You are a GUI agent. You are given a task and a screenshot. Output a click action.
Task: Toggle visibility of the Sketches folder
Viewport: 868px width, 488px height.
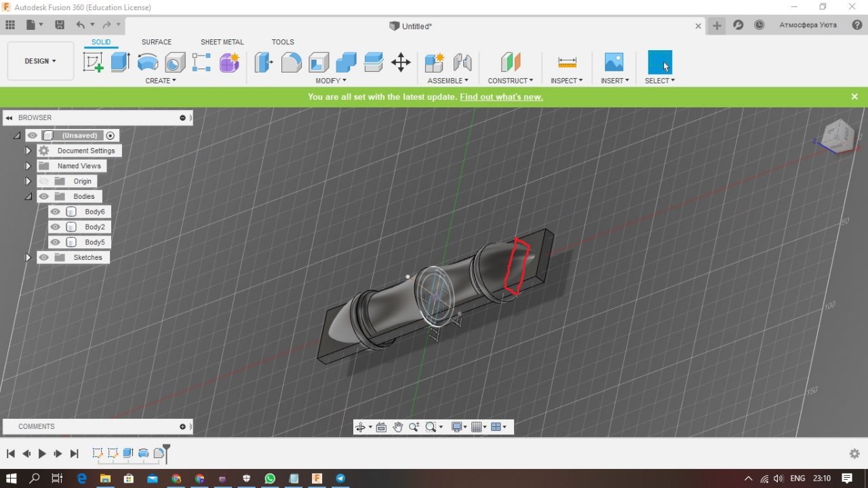44,257
